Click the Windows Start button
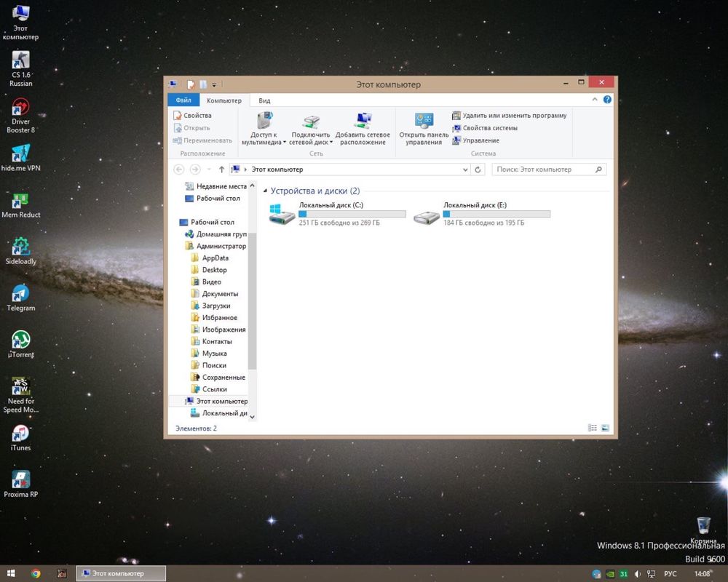The width and height of the screenshot is (728, 582). pyautogui.click(x=11, y=574)
